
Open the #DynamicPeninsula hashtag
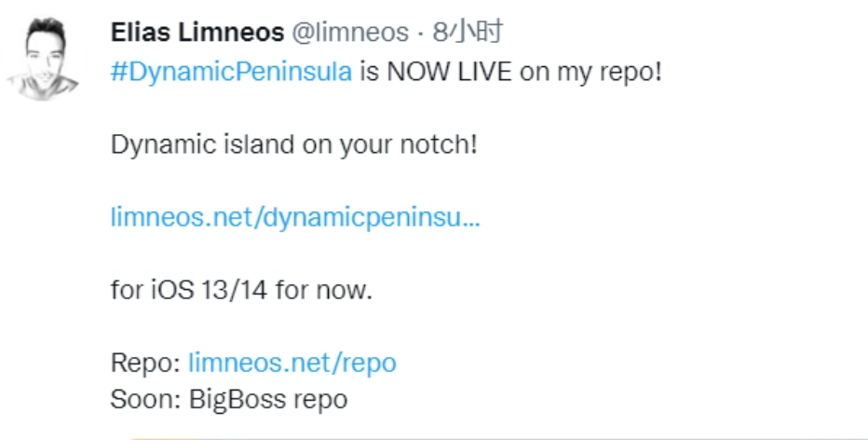click(x=231, y=73)
